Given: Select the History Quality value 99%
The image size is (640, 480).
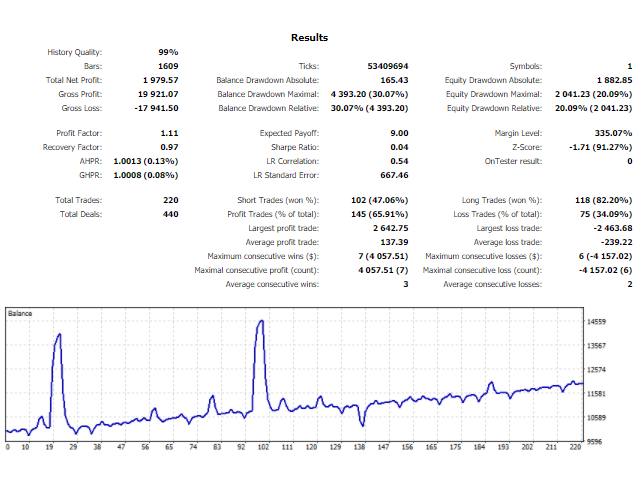Looking at the screenshot, I should 167,52.
